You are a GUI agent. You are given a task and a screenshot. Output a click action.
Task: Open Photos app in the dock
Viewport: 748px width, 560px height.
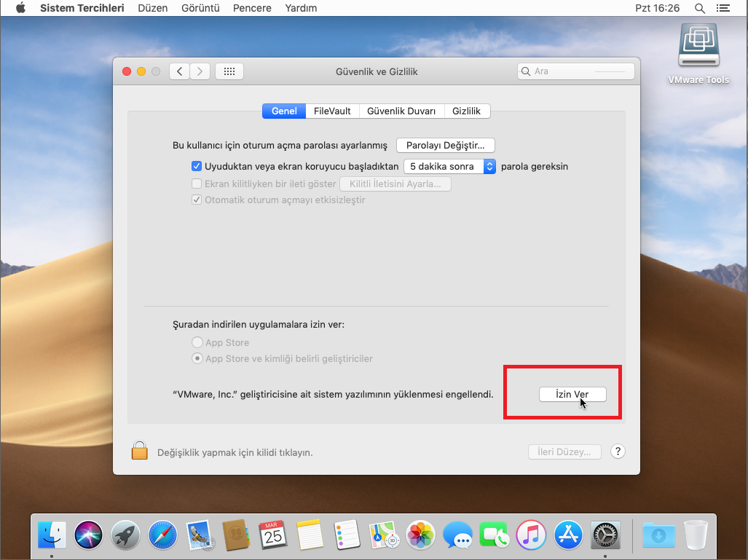pos(421,537)
